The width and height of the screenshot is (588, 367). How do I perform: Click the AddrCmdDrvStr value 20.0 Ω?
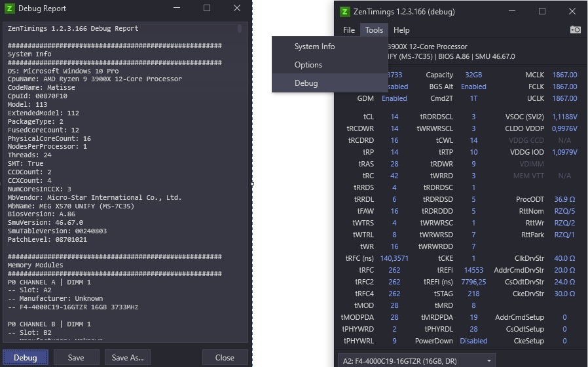click(564, 270)
